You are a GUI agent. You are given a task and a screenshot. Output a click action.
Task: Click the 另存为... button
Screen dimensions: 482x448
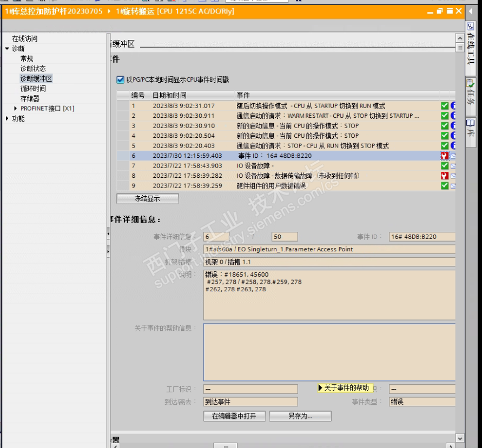click(300, 416)
